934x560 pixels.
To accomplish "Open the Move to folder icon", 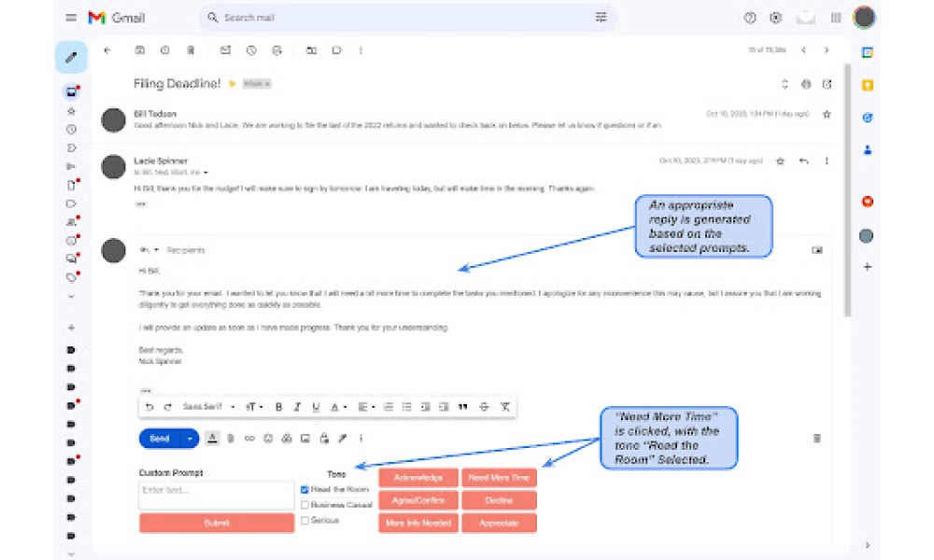I will (311, 50).
